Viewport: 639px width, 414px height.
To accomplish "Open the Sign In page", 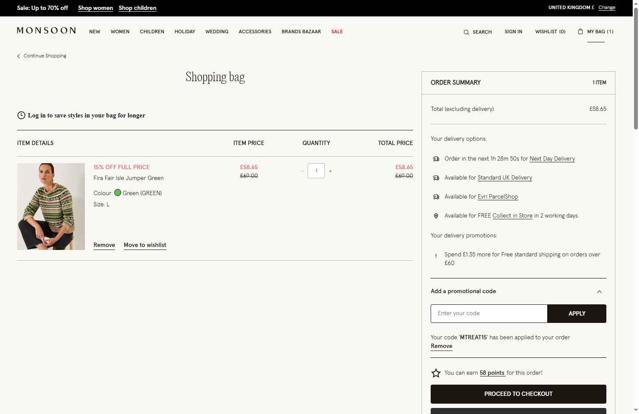I will pos(513,31).
